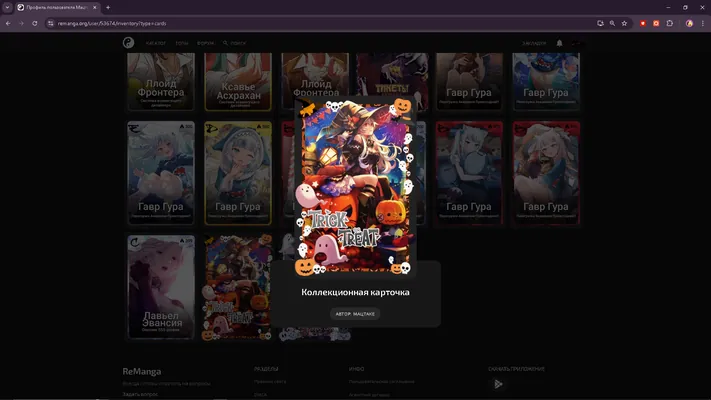Open the Закладки link

click(534, 43)
